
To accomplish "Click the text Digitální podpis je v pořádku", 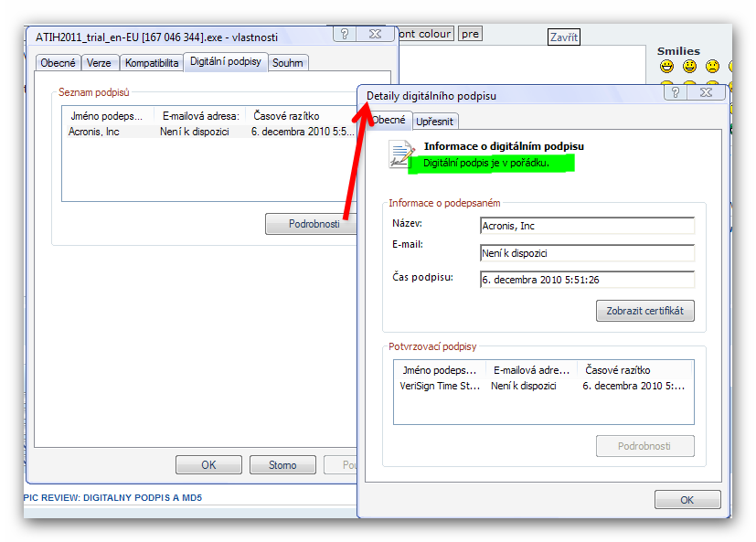I will [x=486, y=163].
